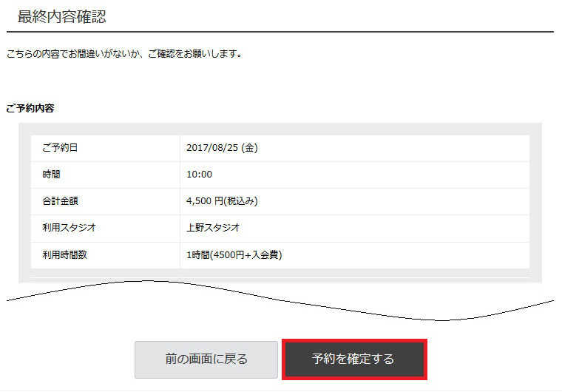Select the 合計金額 row label
Image resolution: width=562 pixels, height=392 pixels.
point(60,201)
